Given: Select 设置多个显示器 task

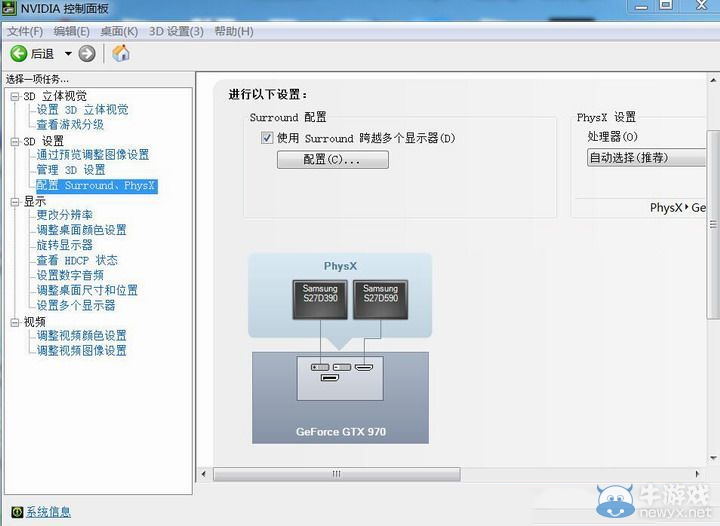Looking at the screenshot, I should 76,305.
